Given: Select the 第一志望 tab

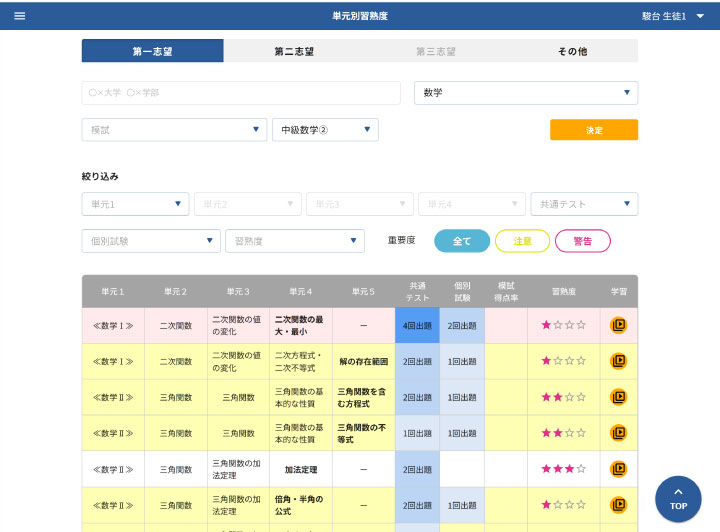Looking at the screenshot, I should (x=152, y=51).
